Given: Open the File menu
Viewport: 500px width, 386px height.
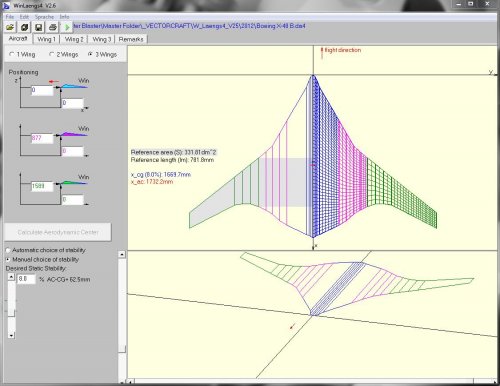Looking at the screenshot, I should [x=10, y=16].
